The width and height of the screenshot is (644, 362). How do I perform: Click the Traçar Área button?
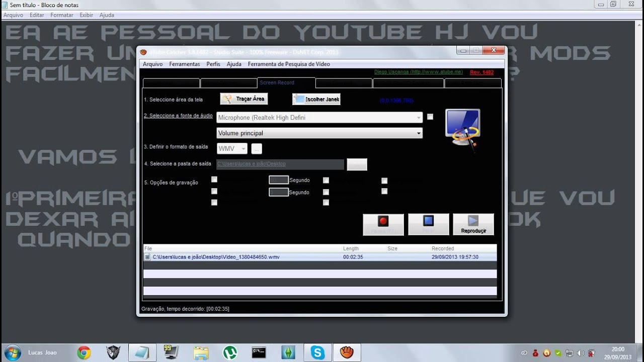pos(244,99)
